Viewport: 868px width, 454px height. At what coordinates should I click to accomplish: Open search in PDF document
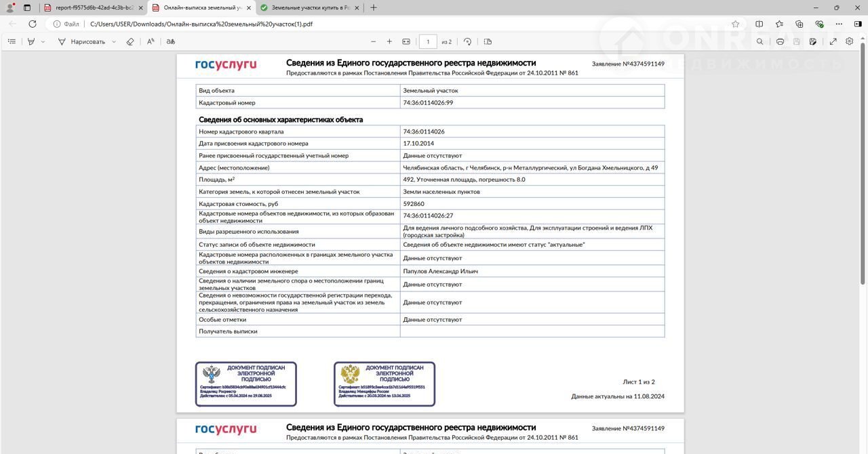click(759, 41)
